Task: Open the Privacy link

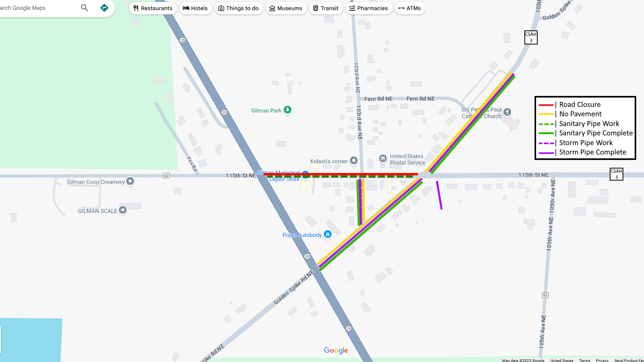Action: pos(602,360)
